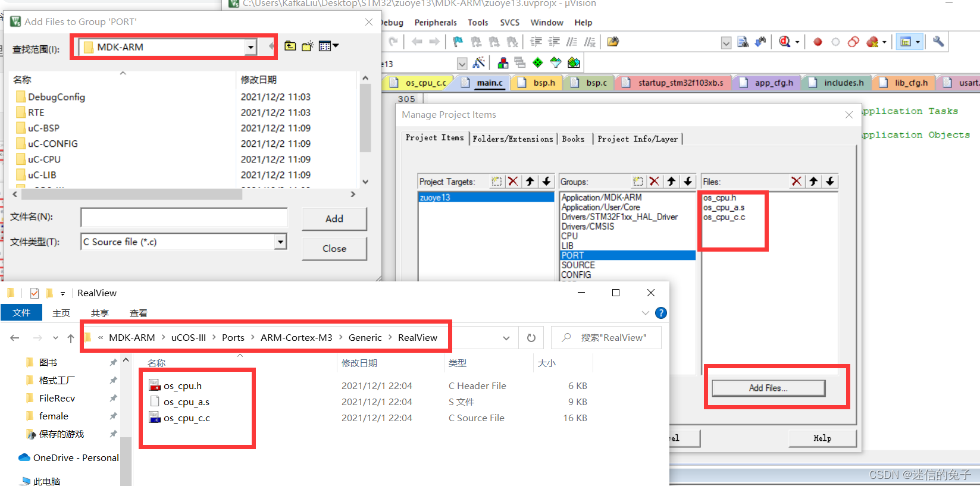Image resolution: width=980 pixels, height=486 pixels.
Task: Click the green diamond Manage Run-Time Environment icon
Action: coord(538,62)
